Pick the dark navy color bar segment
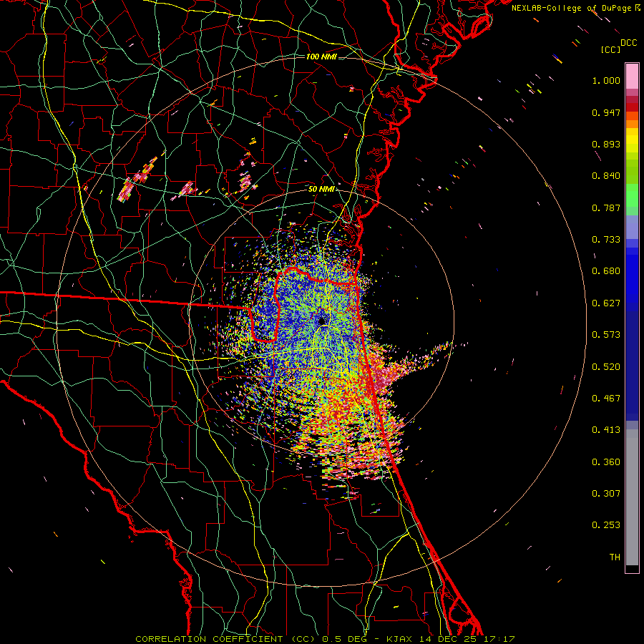 (x=632, y=361)
